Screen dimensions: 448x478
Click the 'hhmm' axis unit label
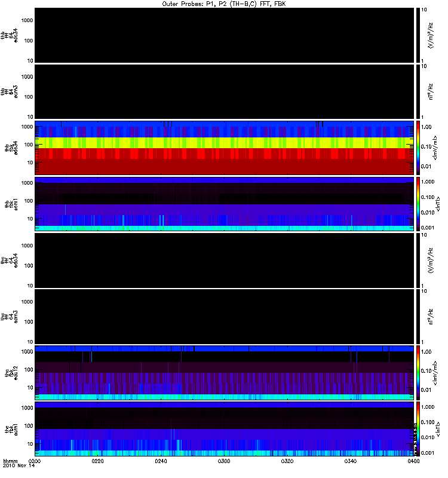pyautogui.click(x=10, y=461)
